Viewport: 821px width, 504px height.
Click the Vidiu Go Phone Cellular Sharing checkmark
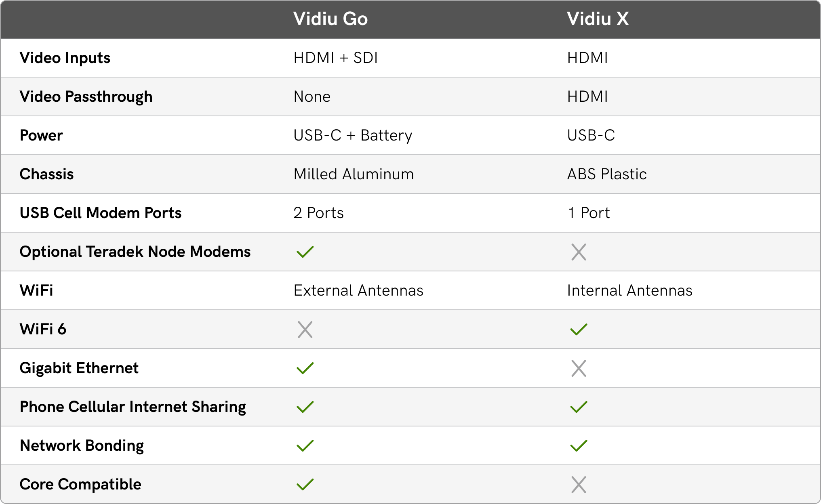pos(305,407)
